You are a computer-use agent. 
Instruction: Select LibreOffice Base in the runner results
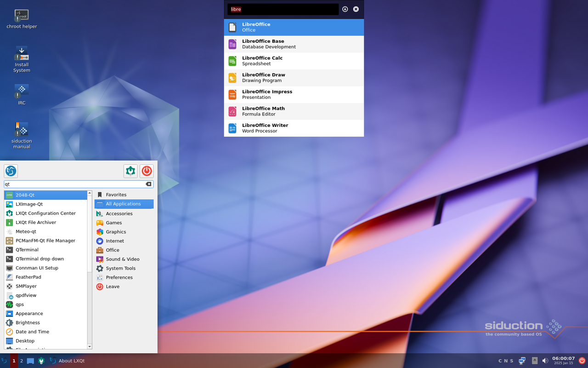pyautogui.click(x=294, y=44)
